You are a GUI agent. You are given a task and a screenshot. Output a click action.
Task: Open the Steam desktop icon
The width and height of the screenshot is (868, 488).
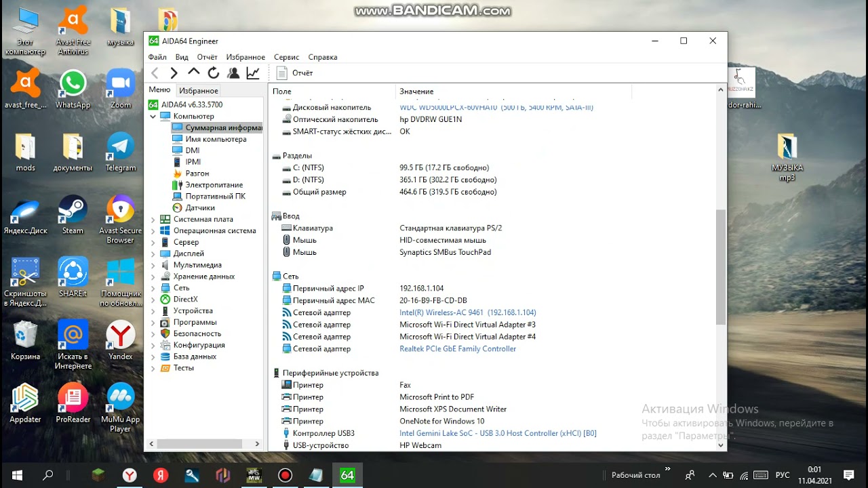coord(73,214)
